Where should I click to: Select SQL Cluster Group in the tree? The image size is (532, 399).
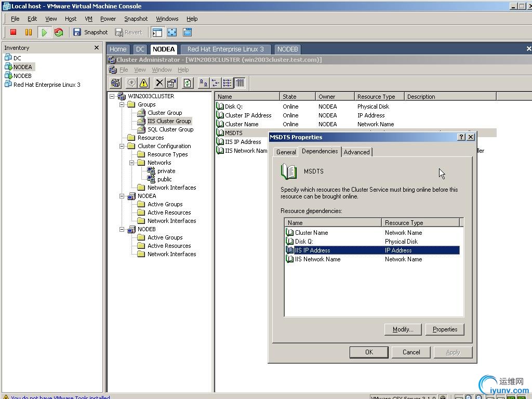(x=170, y=129)
